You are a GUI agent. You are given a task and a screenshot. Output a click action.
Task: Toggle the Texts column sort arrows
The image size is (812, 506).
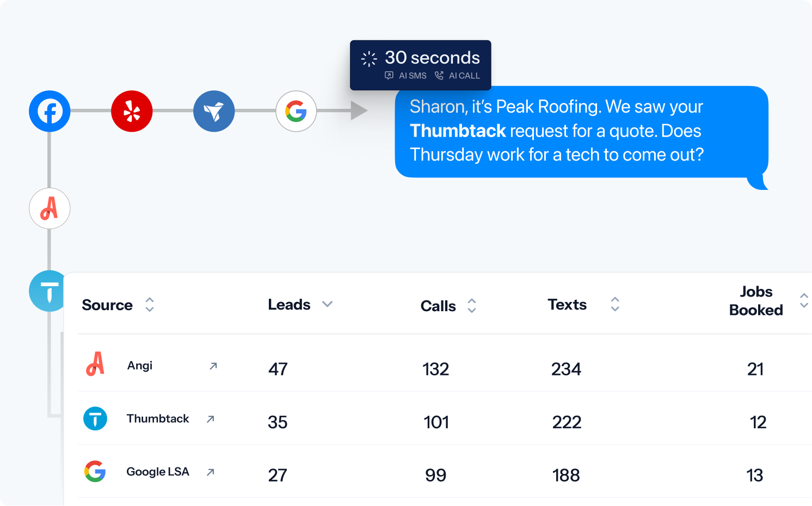pos(615,304)
